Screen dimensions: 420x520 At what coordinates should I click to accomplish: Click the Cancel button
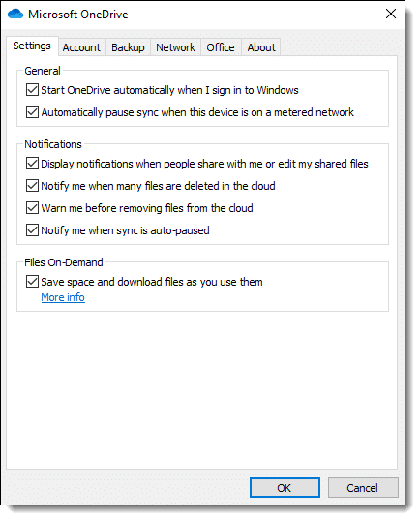tap(363, 488)
